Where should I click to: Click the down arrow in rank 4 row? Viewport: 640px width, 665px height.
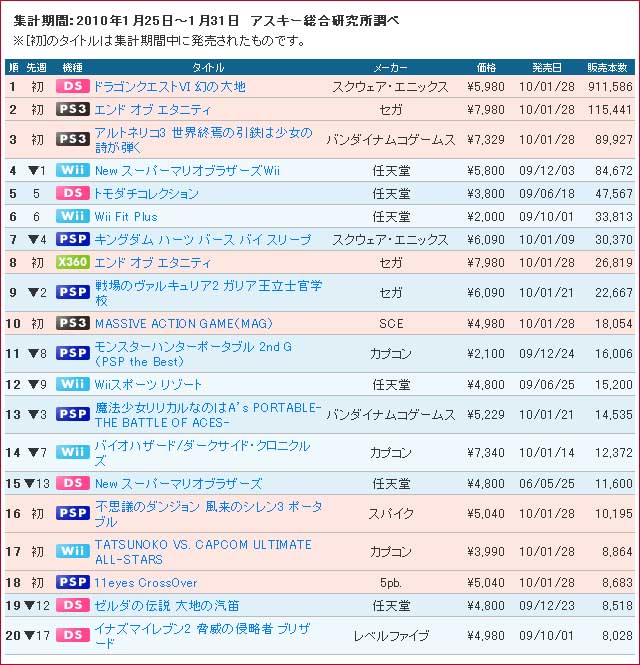click(34, 170)
